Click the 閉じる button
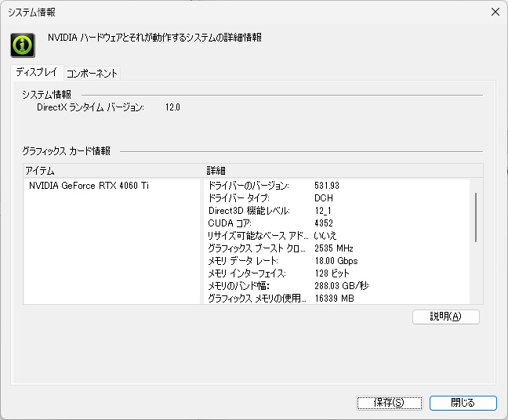The width and height of the screenshot is (508, 420). (463, 403)
